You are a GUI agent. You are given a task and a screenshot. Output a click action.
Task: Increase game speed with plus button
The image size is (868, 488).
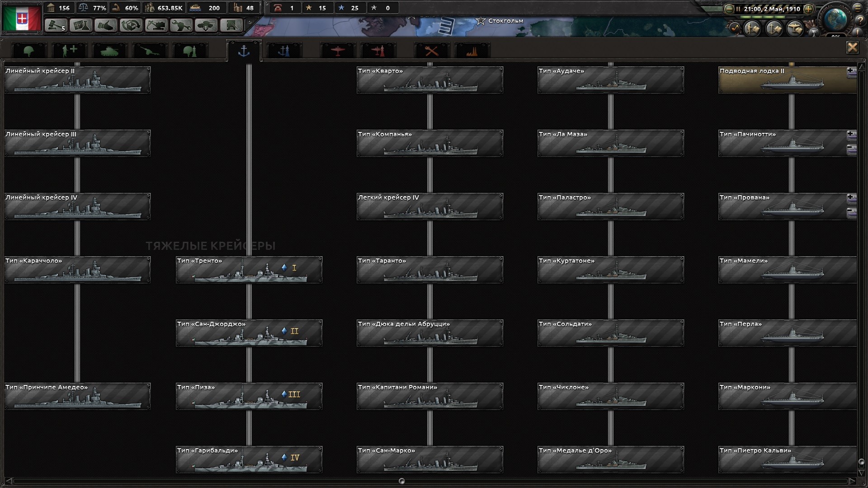point(809,9)
